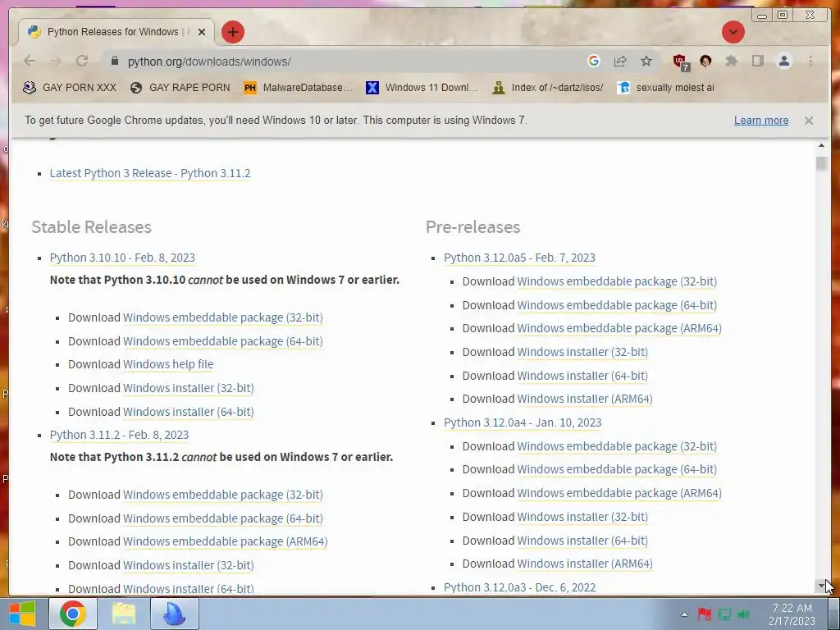840x630 pixels.
Task: Download Python 3.11.2 Windows installer (32-bit)
Action: 189,565
